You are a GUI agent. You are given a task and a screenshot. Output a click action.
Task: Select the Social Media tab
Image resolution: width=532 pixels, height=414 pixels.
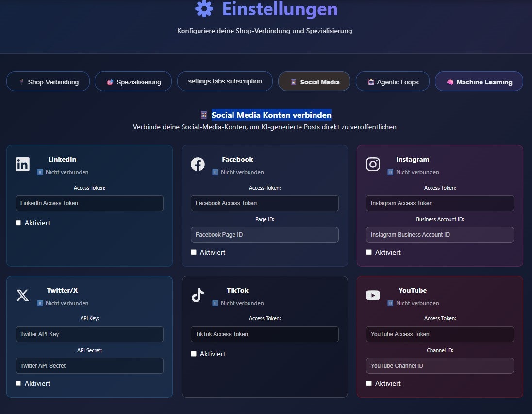coord(314,82)
